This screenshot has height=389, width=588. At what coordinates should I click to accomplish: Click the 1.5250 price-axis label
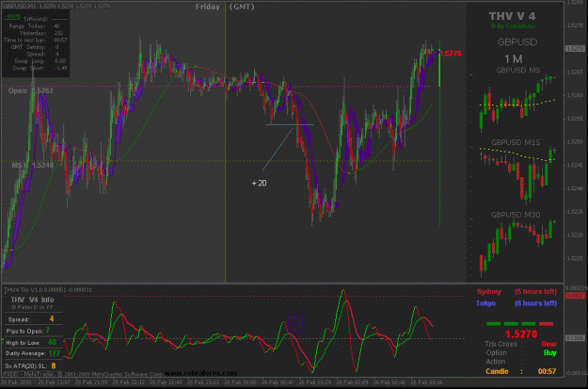[x=576, y=142]
